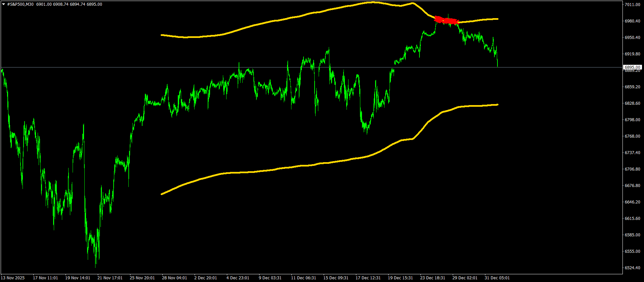The width and height of the screenshot is (644, 282).
Task: Click the 17 Dec 12:31 time label
Action: (368, 278)
